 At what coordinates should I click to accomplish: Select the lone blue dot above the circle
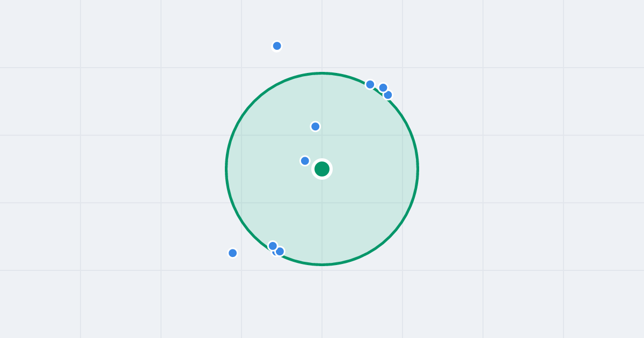pos(277,46)
